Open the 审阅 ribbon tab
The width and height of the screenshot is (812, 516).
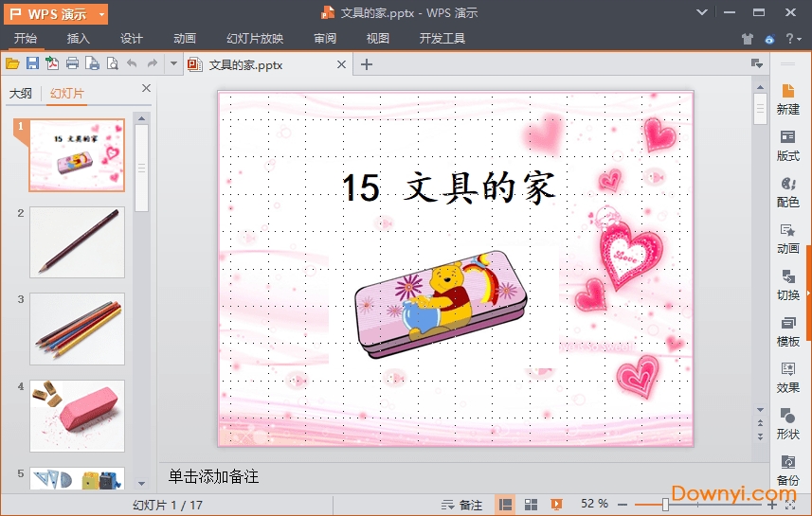point(325,38)
